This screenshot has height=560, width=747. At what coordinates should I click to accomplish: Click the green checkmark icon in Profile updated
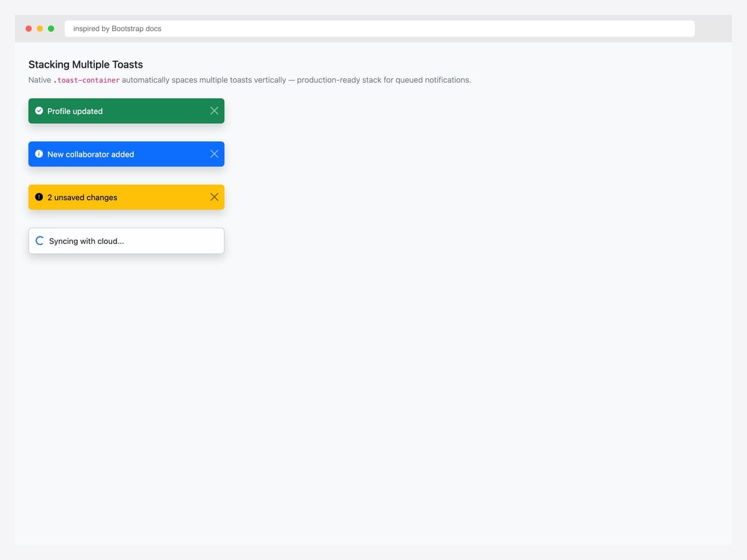39,111
